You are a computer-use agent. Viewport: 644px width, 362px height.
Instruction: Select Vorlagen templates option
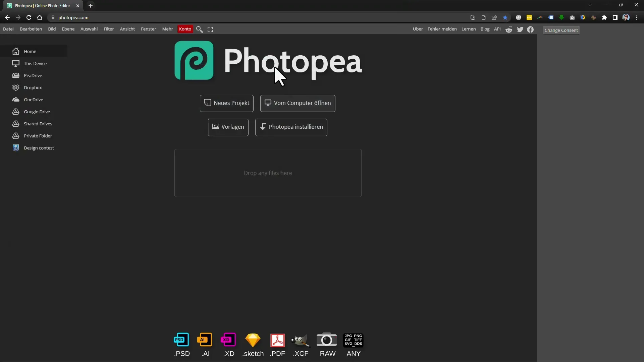tap(228, 127)
